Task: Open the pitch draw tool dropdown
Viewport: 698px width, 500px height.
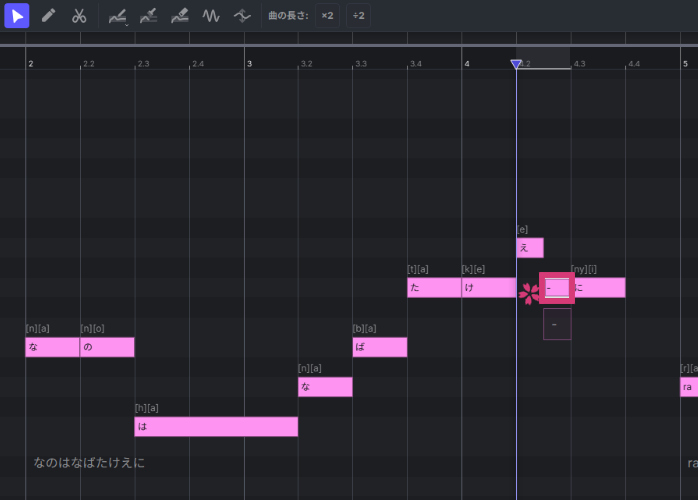Action: point(118,16)
